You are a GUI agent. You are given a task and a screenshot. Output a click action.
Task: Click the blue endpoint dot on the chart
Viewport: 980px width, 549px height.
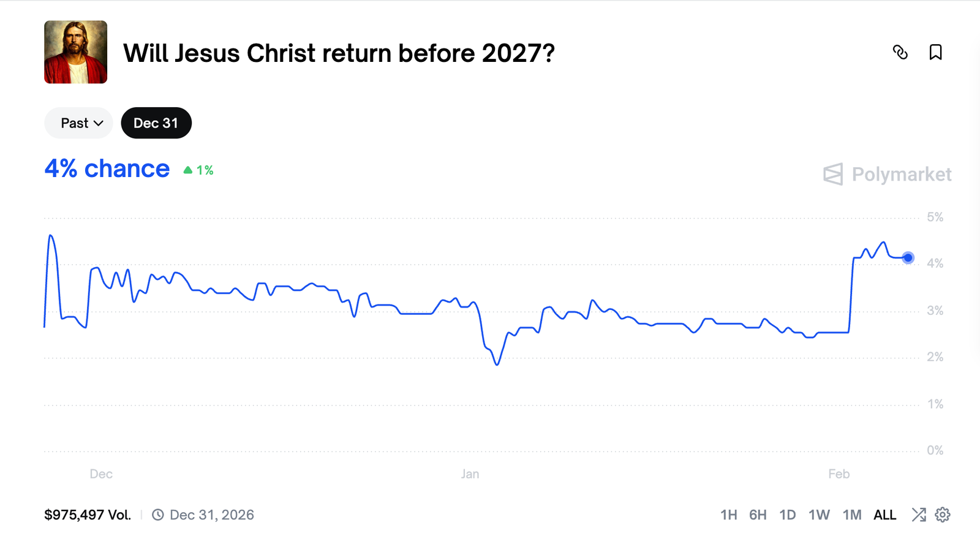click(908, 257)
